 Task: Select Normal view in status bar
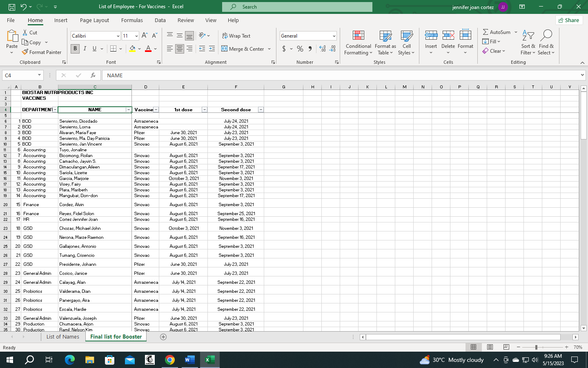(x=474, y=347)
